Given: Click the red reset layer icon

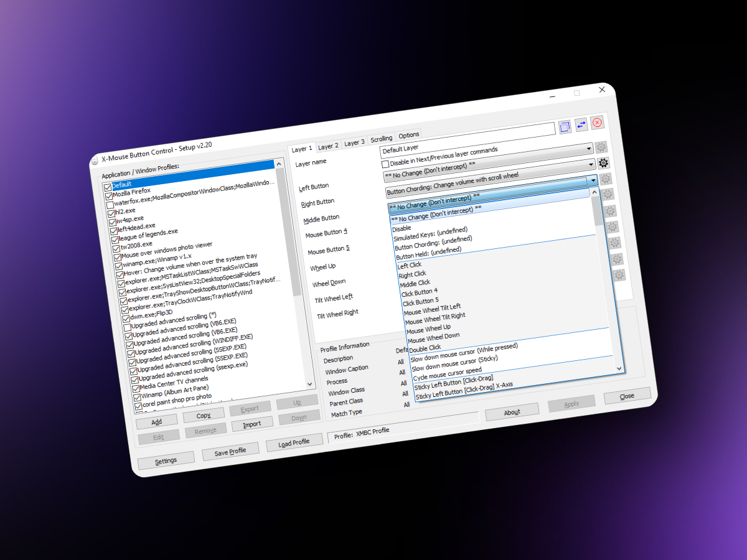Looking at the screenshot, I should coord(597,123).
